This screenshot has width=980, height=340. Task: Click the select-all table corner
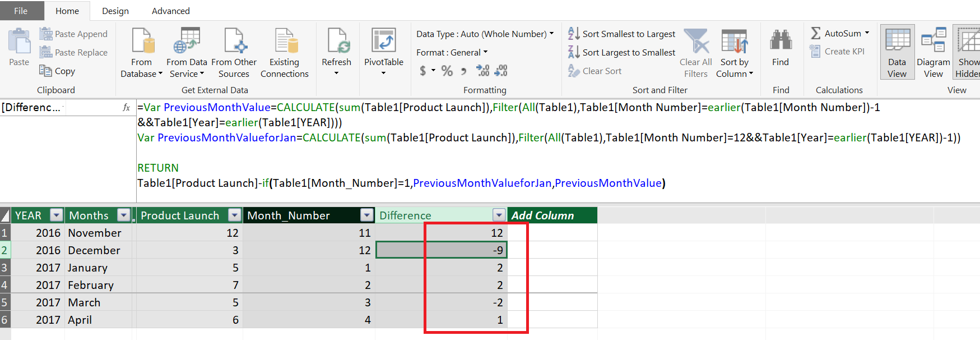(5, 215)
